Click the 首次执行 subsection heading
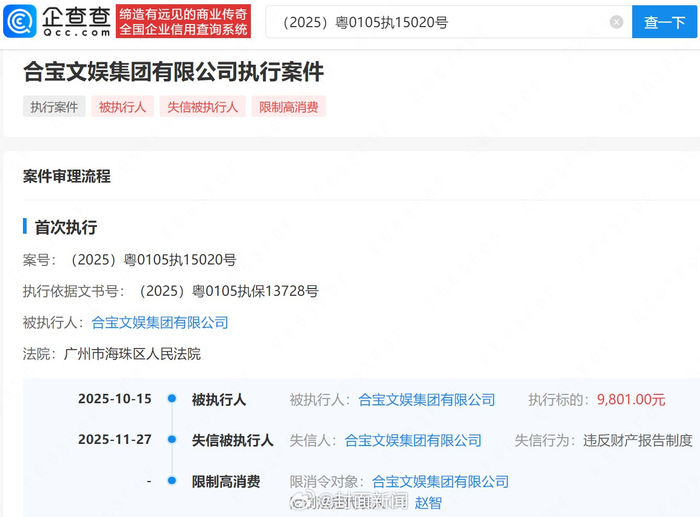The height and width of the screenshot is (517, 700). click(x=66, y=227)
